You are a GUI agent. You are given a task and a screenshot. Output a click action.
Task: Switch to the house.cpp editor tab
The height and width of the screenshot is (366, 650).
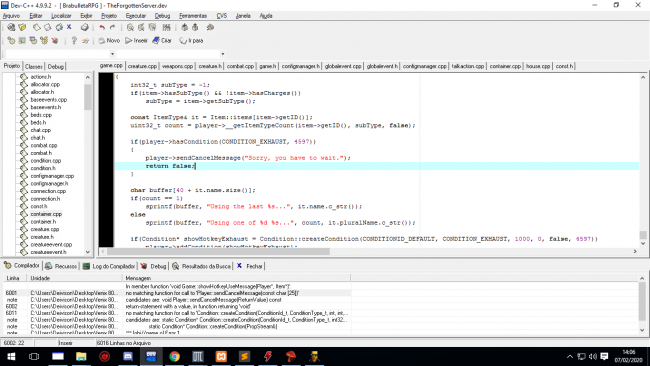coord(538,66)
